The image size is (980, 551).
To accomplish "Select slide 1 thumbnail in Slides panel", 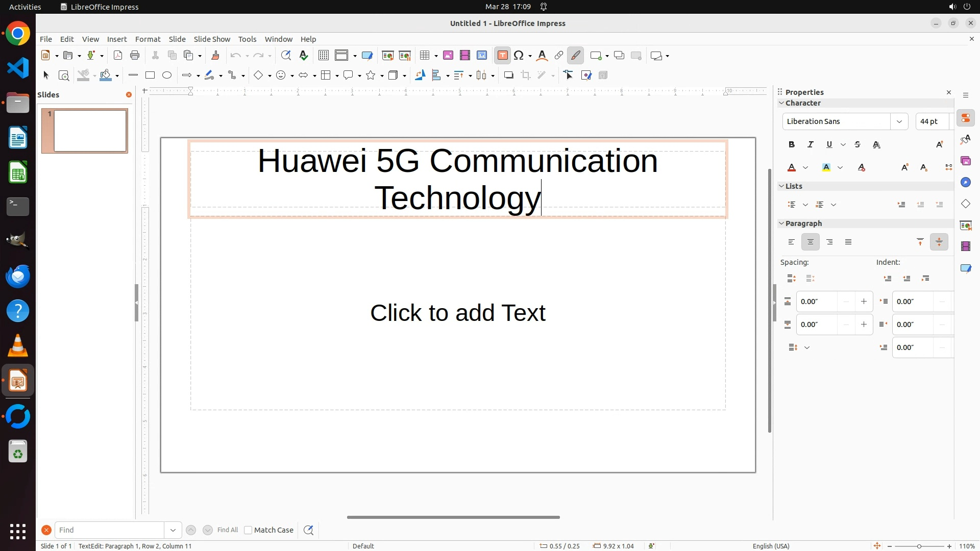I will 90,131.
